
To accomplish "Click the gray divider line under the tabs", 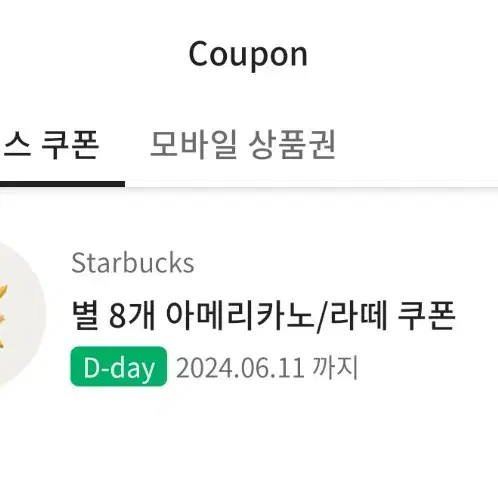I will pyautogui.click(x=311, y=187).
